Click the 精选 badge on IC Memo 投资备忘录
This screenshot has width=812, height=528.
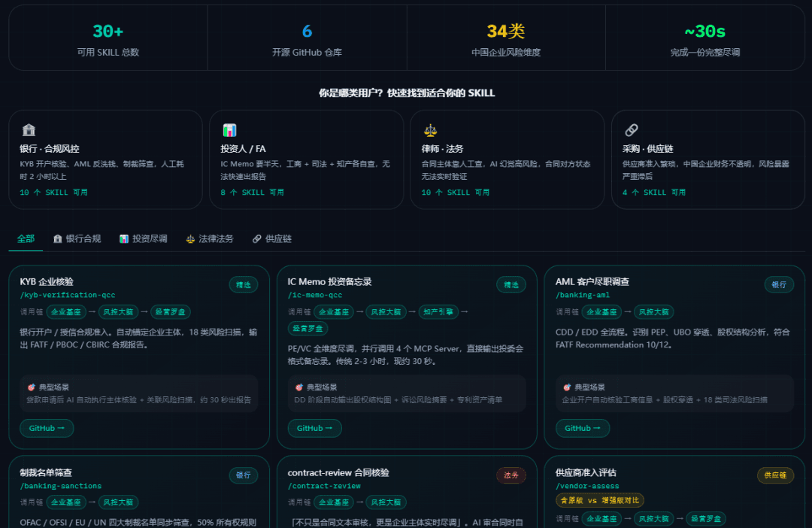(x=511, y=284)
